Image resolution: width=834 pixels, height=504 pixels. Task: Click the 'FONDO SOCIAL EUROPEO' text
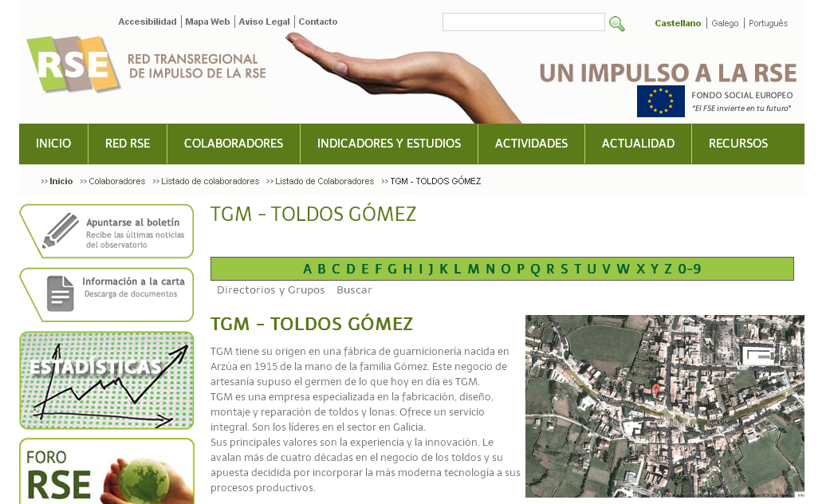742,95
